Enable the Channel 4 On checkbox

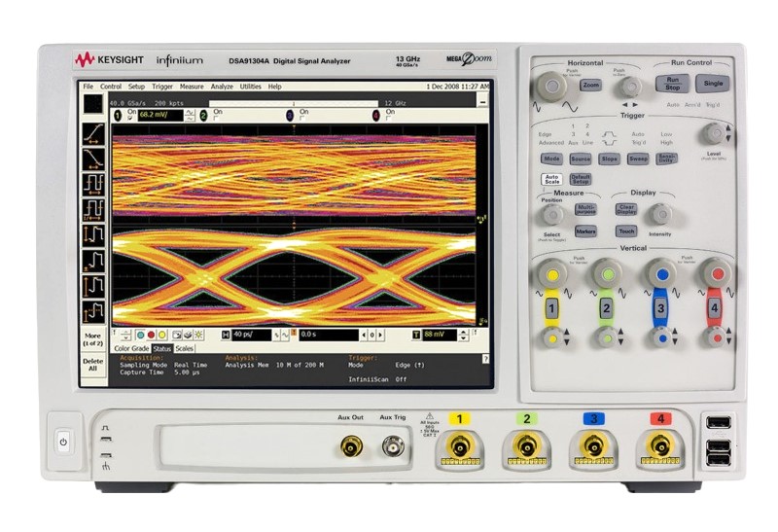pos(387,120)
